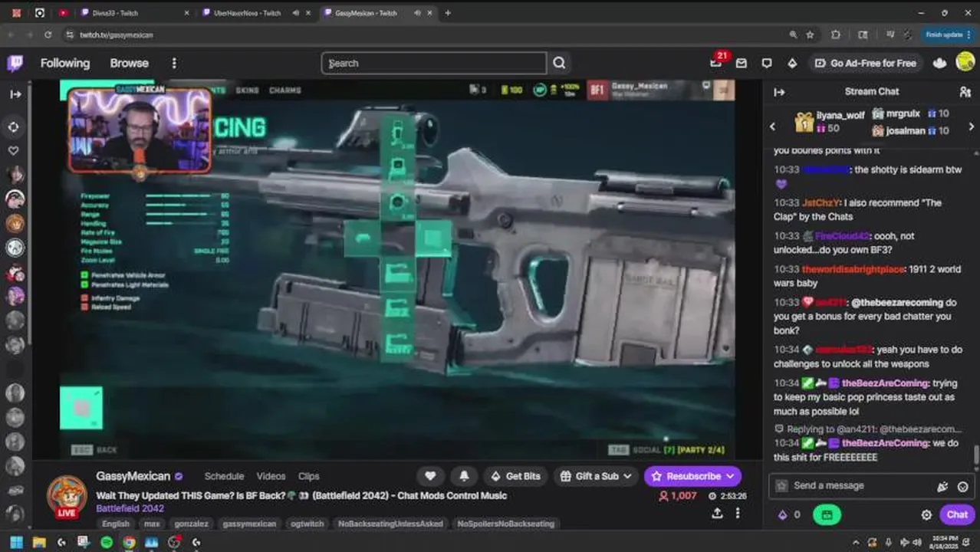Viewport: 980px width, 552px height.
Task: Open the Browse page
Action: 129,63
